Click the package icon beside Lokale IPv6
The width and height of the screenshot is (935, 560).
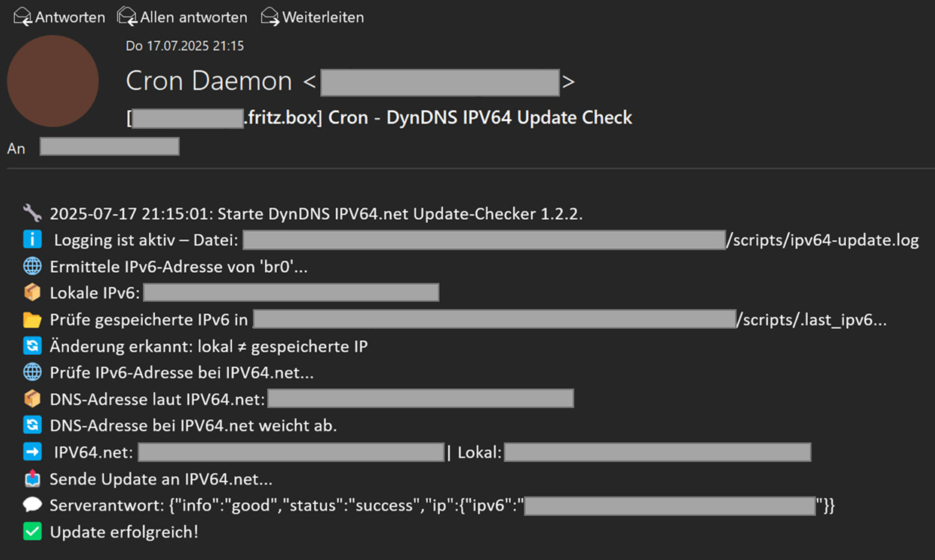(x=32, y=293)
